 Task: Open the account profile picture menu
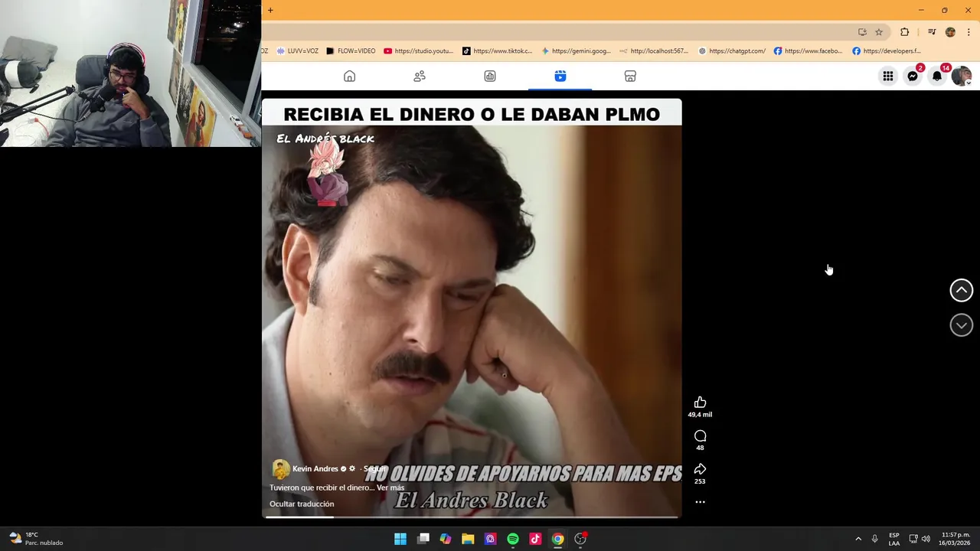pos(962,77)
